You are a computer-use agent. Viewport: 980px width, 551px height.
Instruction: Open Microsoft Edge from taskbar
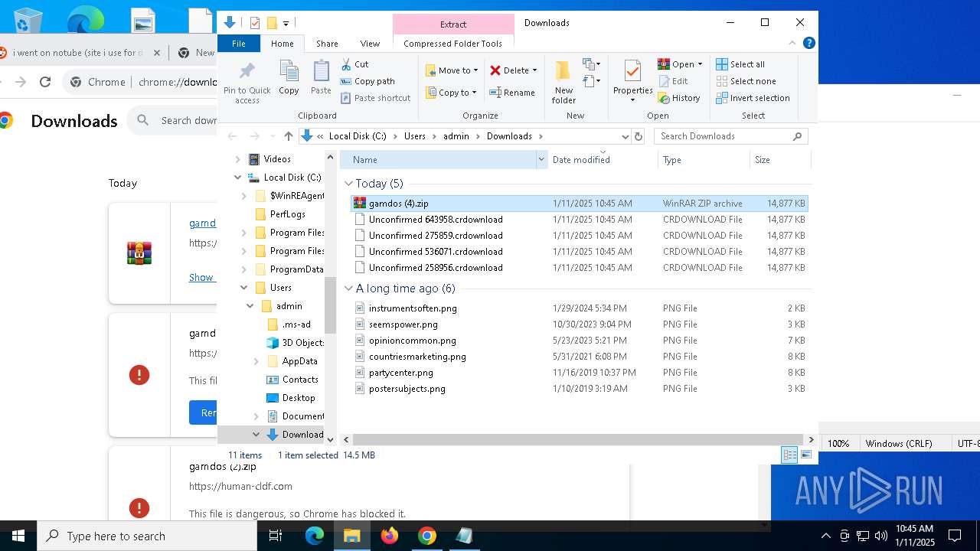tap(315, 536)
